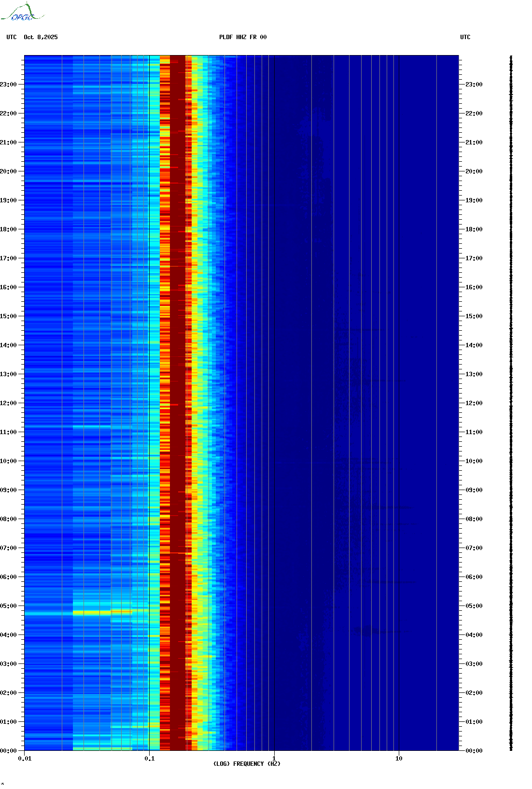Click the 1 Hz frequency axis label

tap(274, 759)
